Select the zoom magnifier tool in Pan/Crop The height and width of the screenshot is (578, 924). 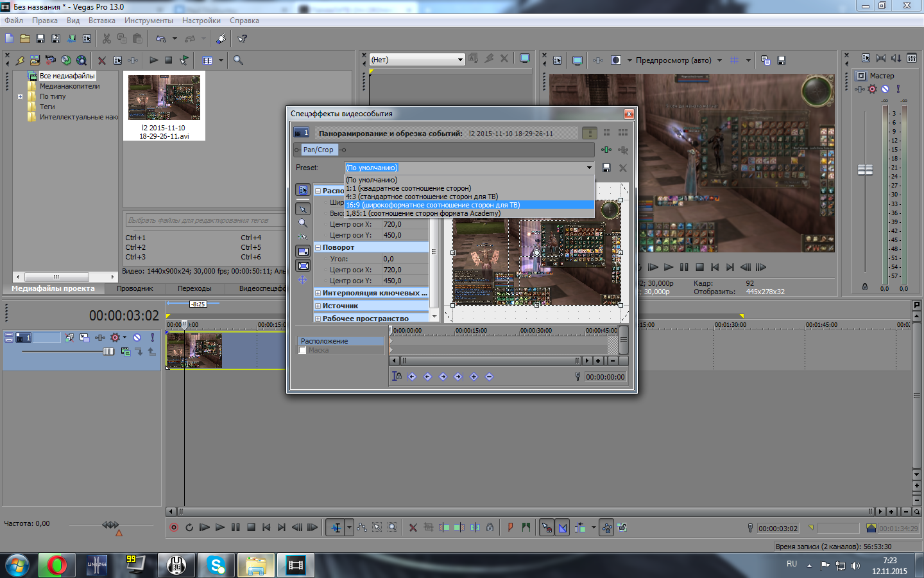(303, 223)
